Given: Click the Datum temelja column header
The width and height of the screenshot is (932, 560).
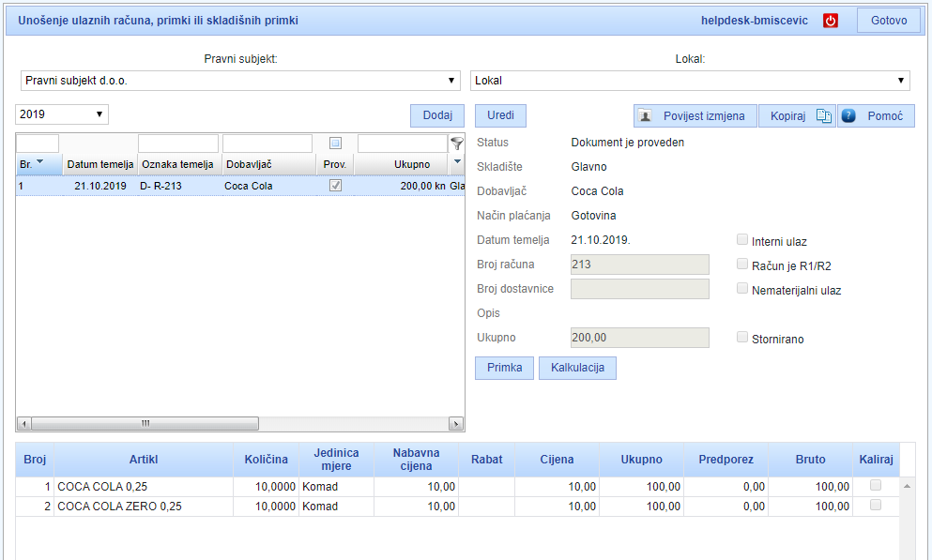Looking at the screenshot, I should (100, 164).
